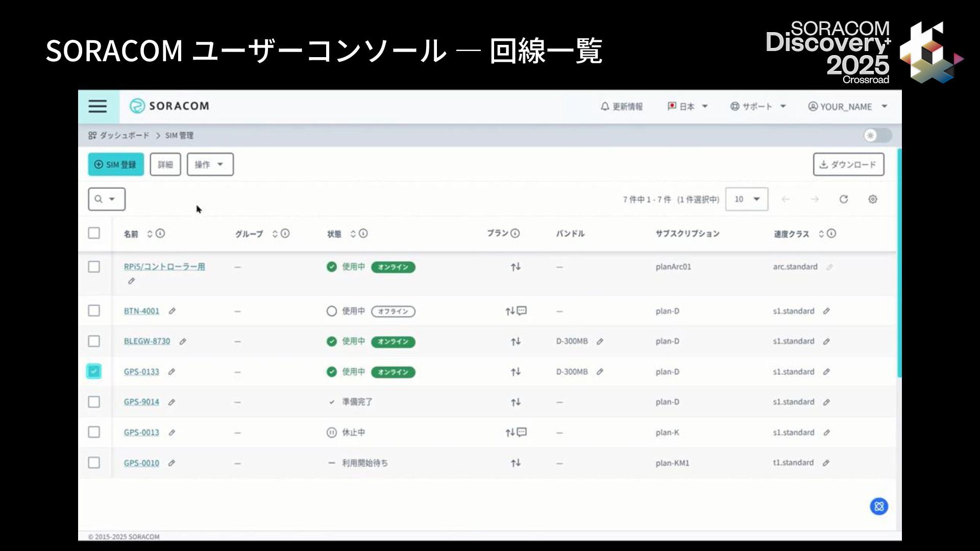Open the 操作 dropdown
The height and width of the screenshot is (551, 980).
tap(210, 164)
